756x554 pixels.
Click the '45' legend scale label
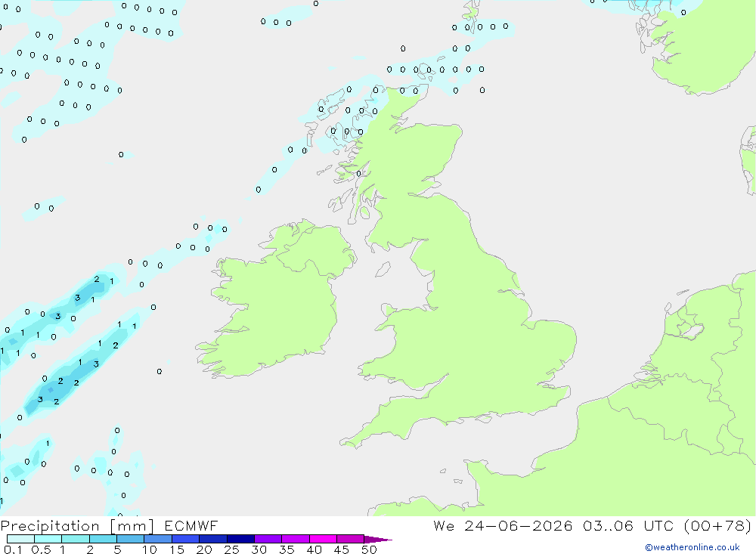(342, 549)
